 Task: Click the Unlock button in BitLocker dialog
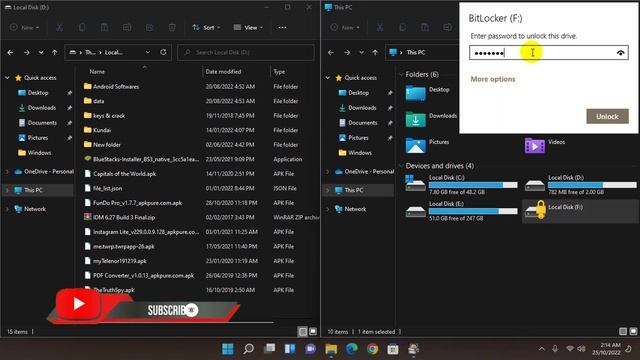607,116
